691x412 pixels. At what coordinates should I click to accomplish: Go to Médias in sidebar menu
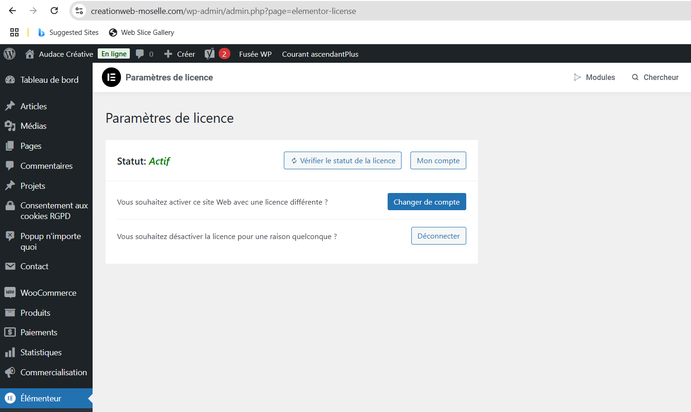click(33, 126)
